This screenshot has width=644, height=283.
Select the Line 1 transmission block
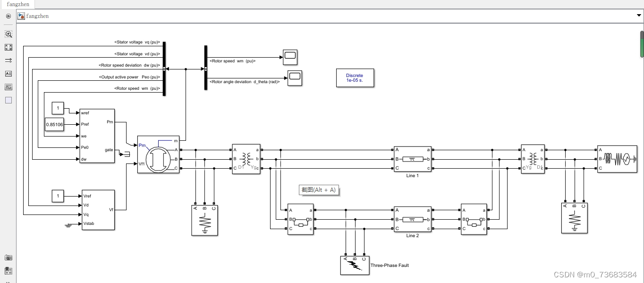click(x=412, y=159)
